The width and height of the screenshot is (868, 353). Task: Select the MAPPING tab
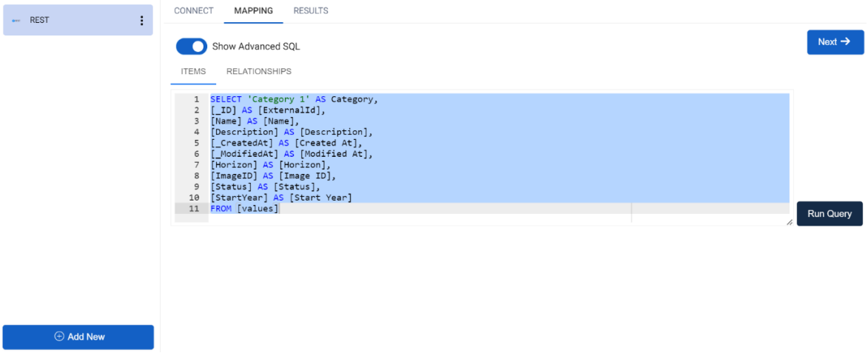click(253, 11)
